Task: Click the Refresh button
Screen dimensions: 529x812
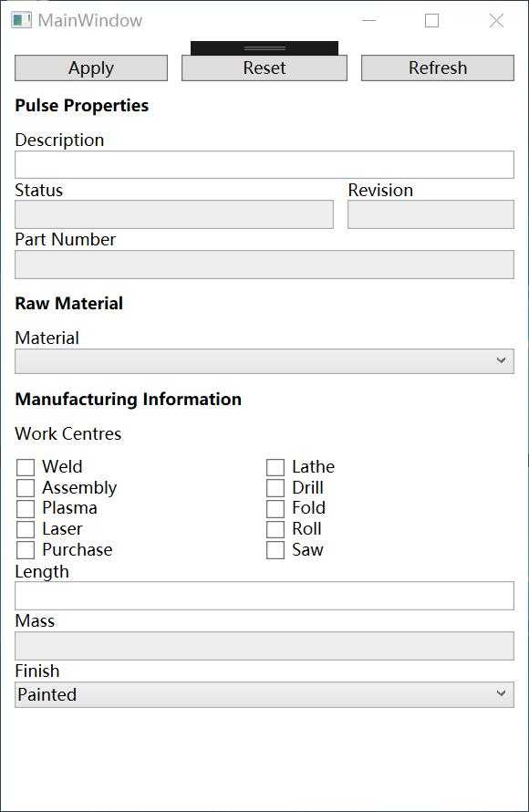Action: pyautogui.click(x=438, y=68)
